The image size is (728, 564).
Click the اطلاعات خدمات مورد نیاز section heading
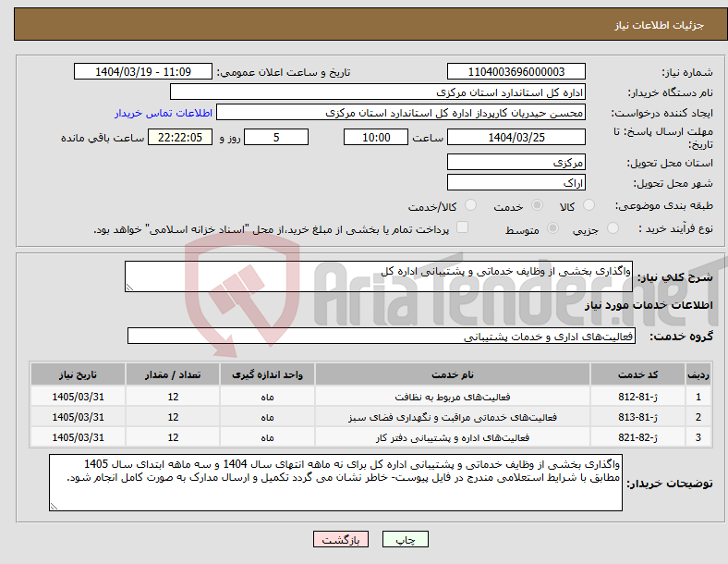coord(649,305)
